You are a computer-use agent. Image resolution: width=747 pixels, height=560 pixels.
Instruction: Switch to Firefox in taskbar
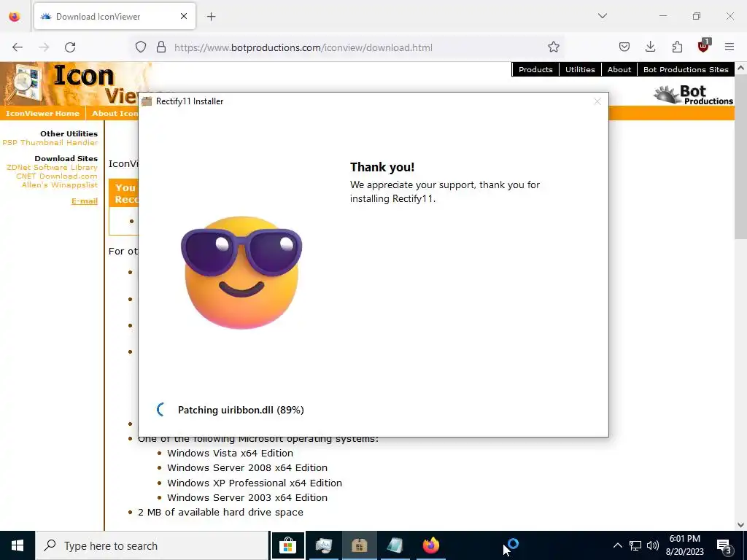pos(430,545)
